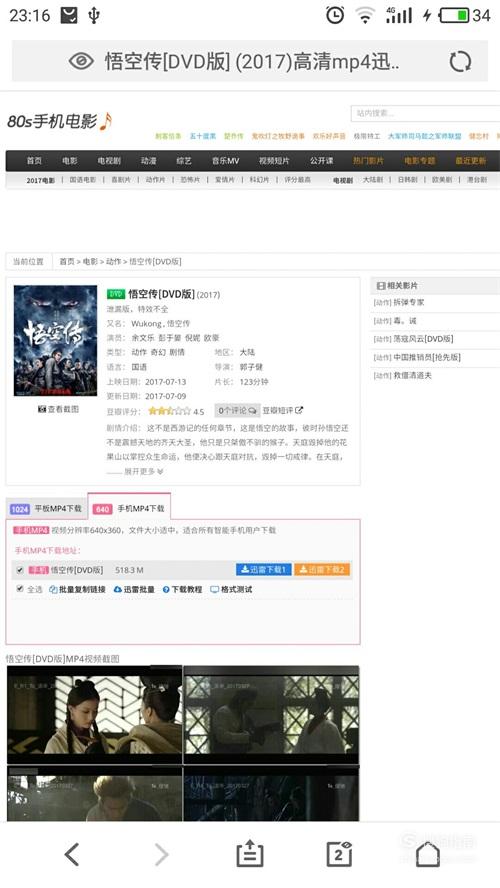Tap the 80s手机电影 site logo
Viewport: 500px width, 888px height.
tap(59, 121)
